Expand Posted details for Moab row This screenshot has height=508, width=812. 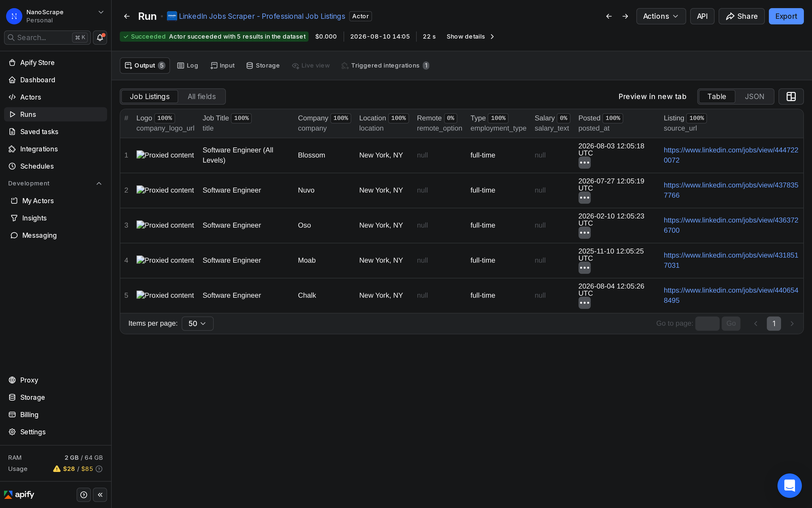click(584, 268)
